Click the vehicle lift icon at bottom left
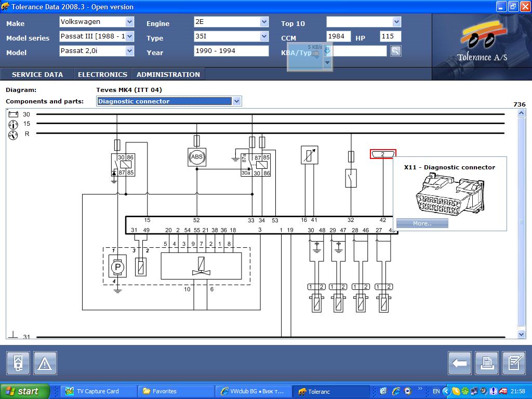Viewport: 532px width, 399px height. pos(18,363)
